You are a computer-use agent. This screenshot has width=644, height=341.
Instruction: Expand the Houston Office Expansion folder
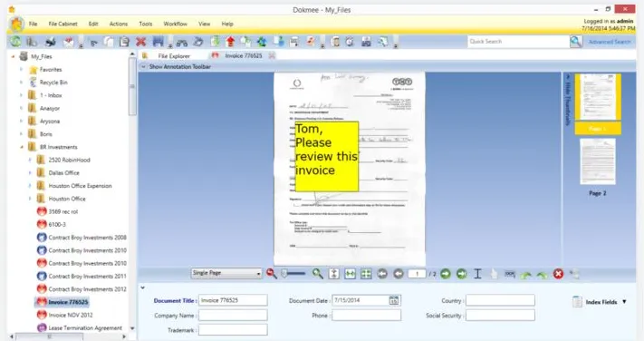pos(30,186)
